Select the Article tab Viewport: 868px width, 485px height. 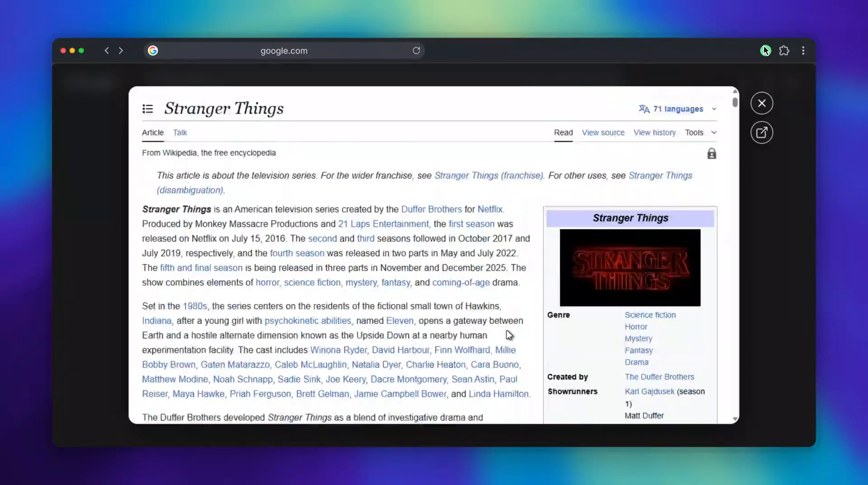coord(153,133)
